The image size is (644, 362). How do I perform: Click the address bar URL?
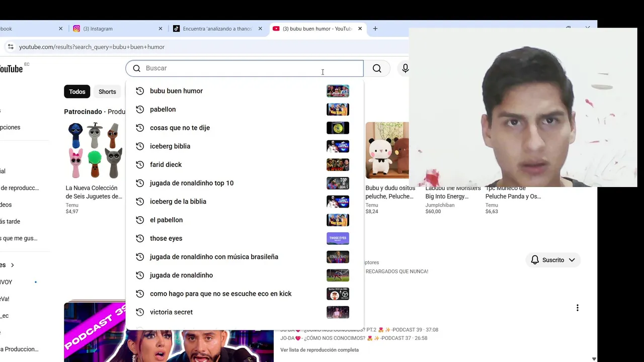coord(92,47)
